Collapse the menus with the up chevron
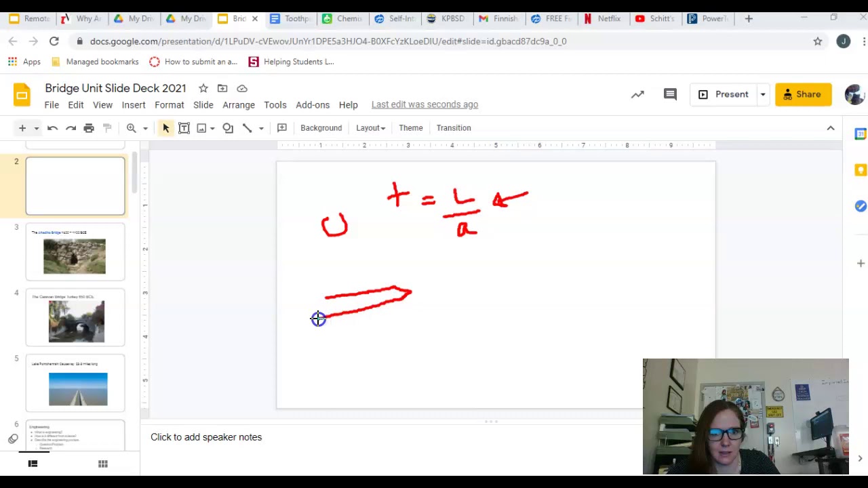This screenshot has height=488, width=868. (x=831, y=128)
